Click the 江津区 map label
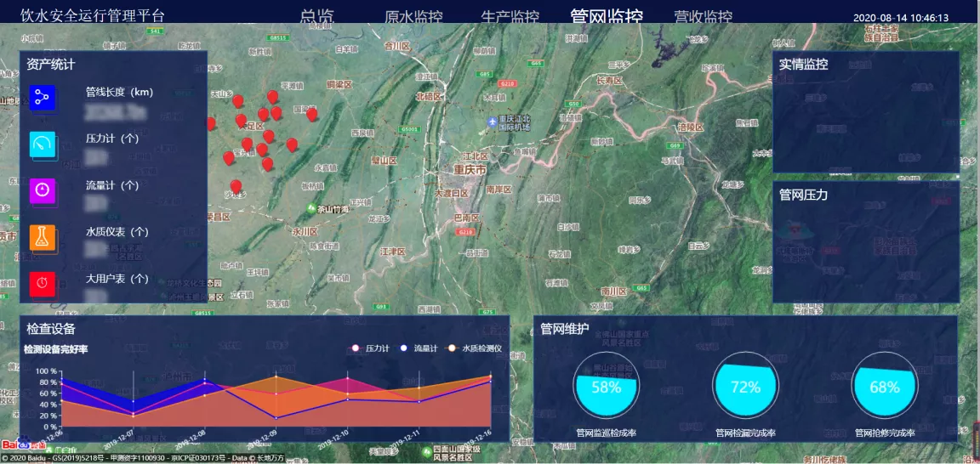 (393, 251)
